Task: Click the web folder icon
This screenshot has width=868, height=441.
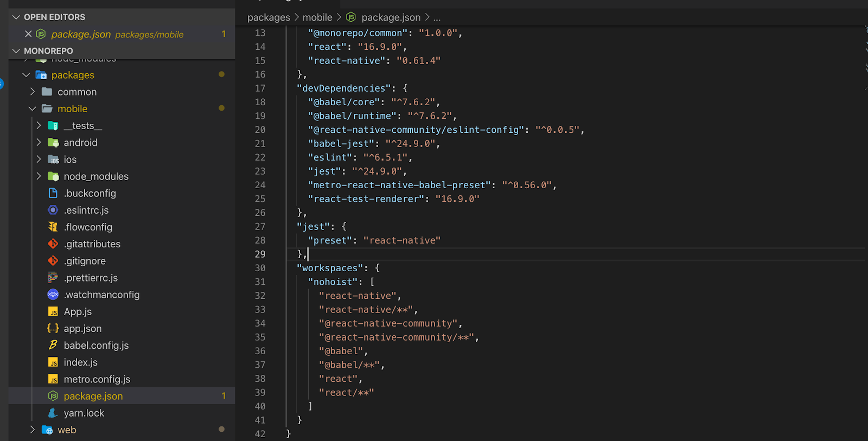Action: pos(47,430)
